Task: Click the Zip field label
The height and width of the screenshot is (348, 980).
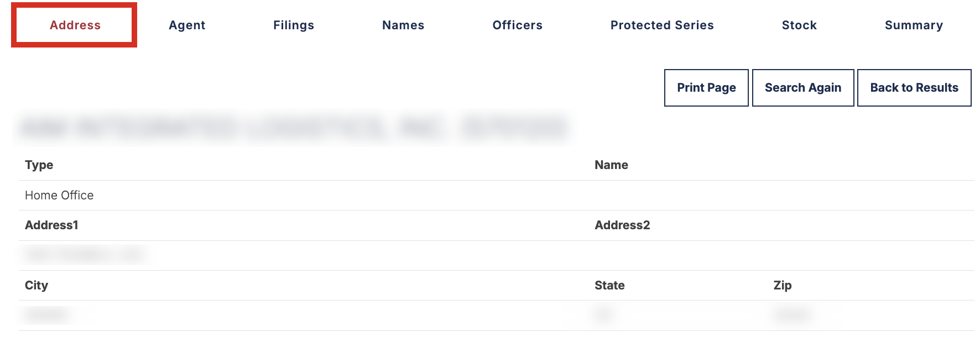Action: coord(783,286)
